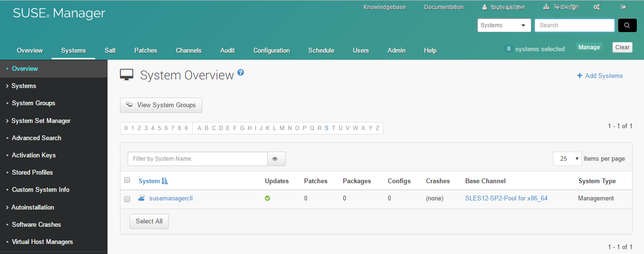Screen dimensions: 644x254
Task: Click the Filter by System Name field
Action: click(x=197, y=159)
